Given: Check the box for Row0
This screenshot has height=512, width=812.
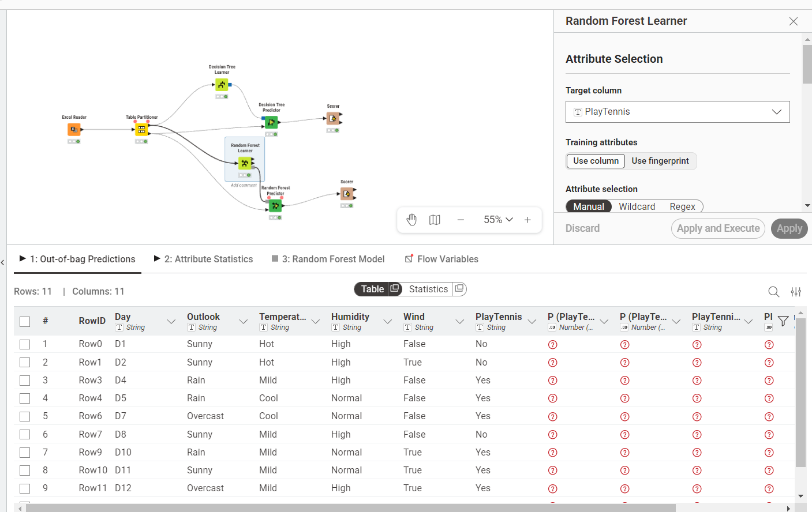Looking at the screenshot, I should [x=25, y=344].
